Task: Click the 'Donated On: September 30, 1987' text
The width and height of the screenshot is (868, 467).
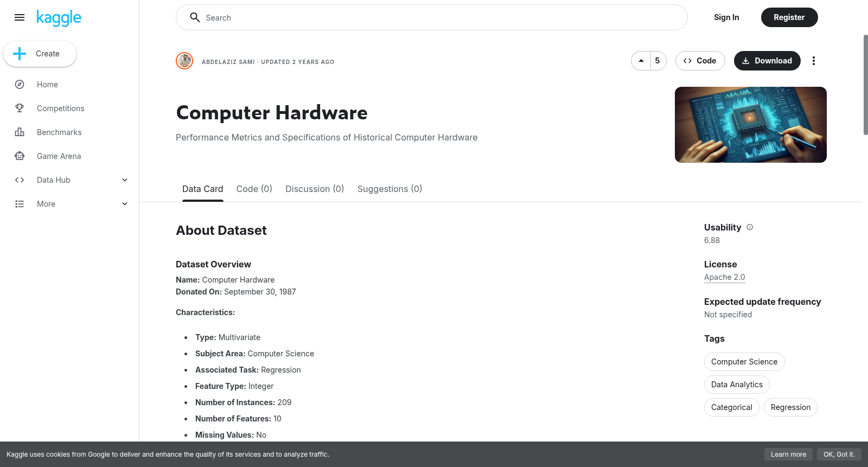Action: [x=236, y=292]
